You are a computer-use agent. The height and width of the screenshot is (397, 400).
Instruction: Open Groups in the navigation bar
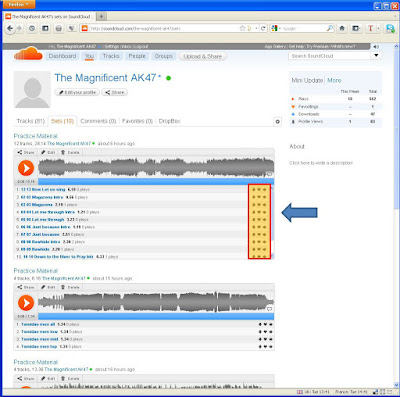click(x=163, y=56)
